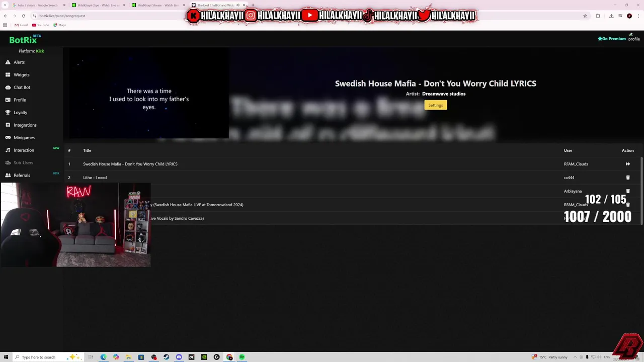The width and height of the screenshot is (644, 362).
Task: Open the Loyalty sidebar entry
Action: (x=20, y=113)
